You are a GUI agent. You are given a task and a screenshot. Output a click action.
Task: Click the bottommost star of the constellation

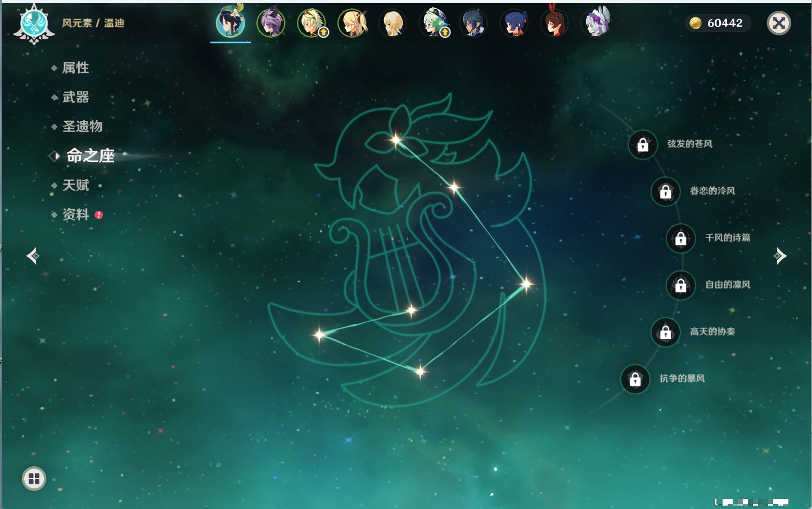point(420,371)
